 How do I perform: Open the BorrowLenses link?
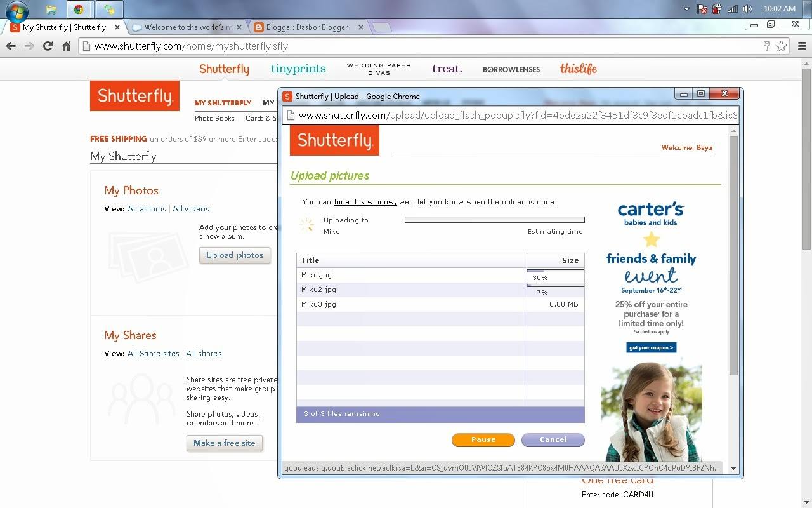pyautogui.click(x=511, y=69)
